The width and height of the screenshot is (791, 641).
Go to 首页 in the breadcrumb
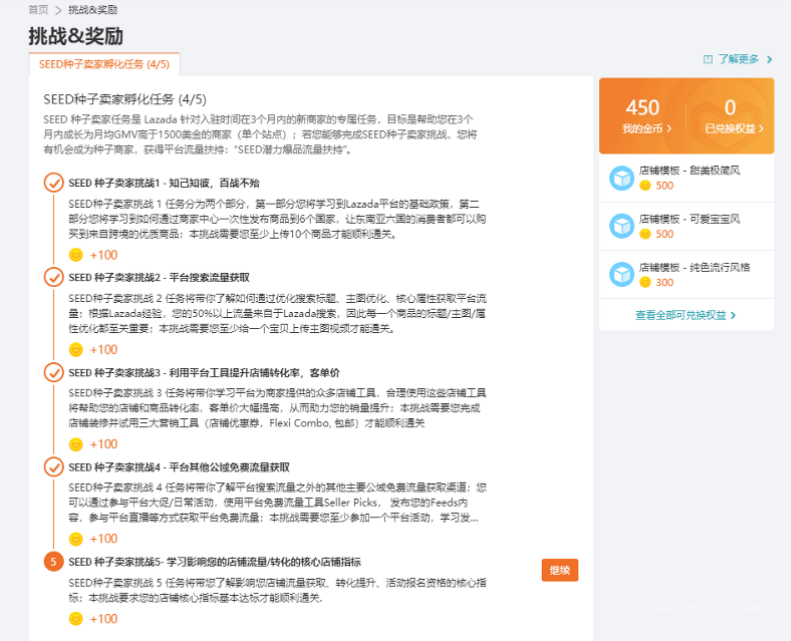pos(38,10)
